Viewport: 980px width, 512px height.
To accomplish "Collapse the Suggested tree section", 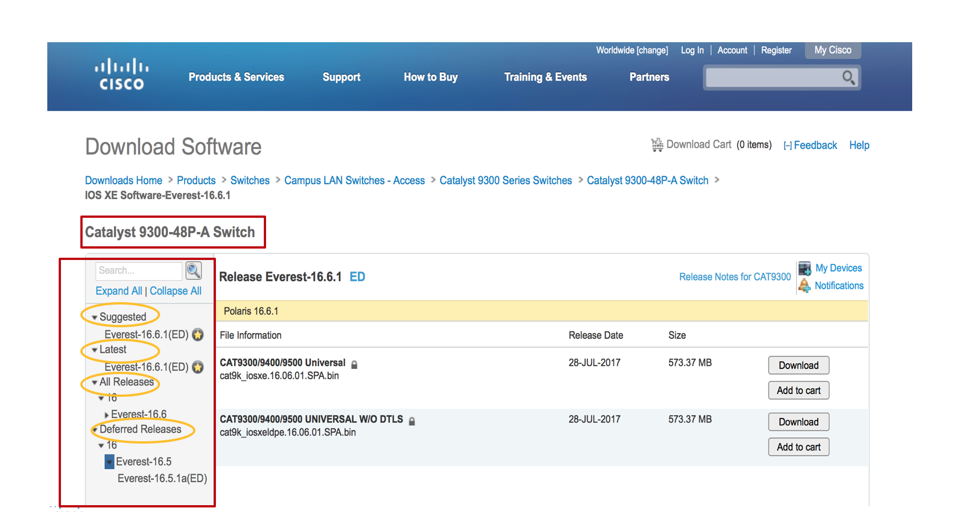I will point(95,318).
